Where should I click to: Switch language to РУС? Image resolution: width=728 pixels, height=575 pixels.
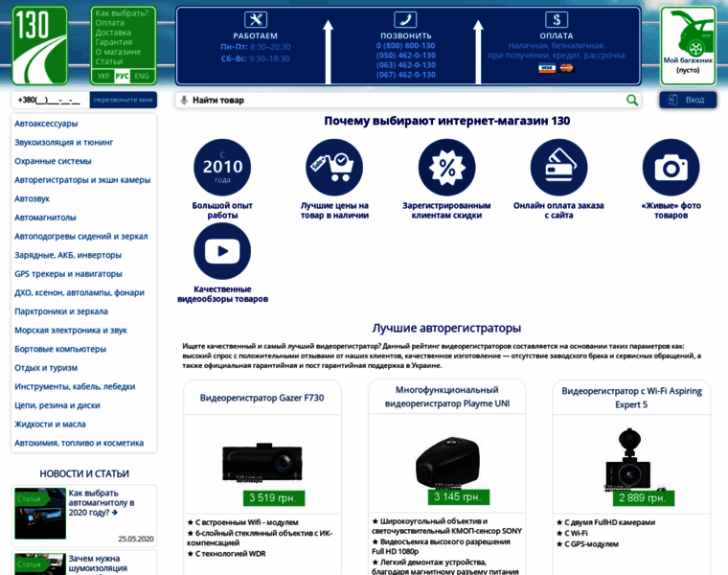[122, 76]
